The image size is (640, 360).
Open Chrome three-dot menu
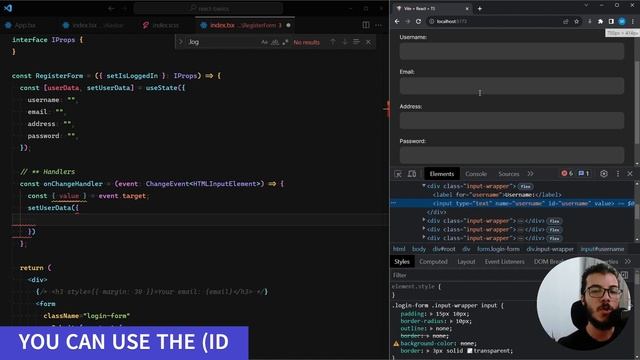633,21
